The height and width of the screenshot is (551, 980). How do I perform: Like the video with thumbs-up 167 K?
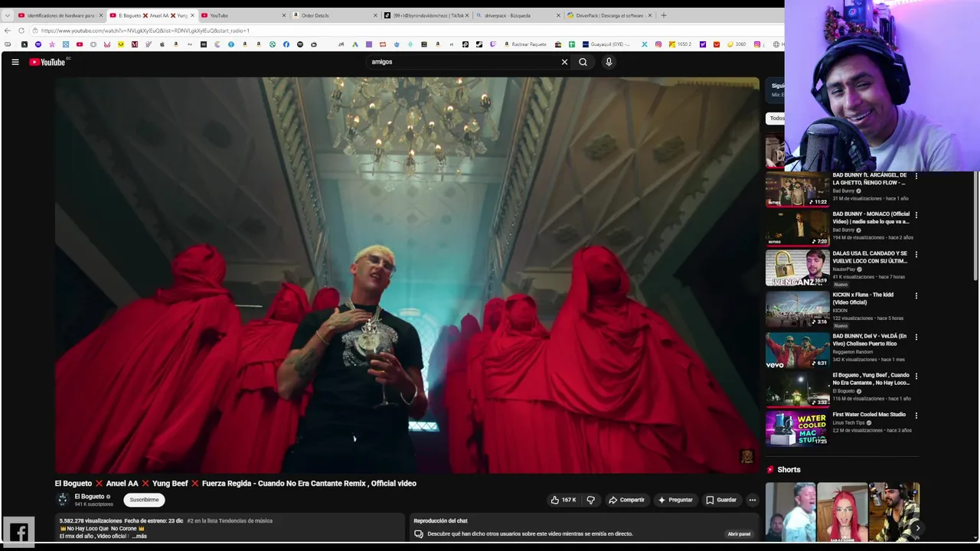pyautogui.click(x=563, y=500)
